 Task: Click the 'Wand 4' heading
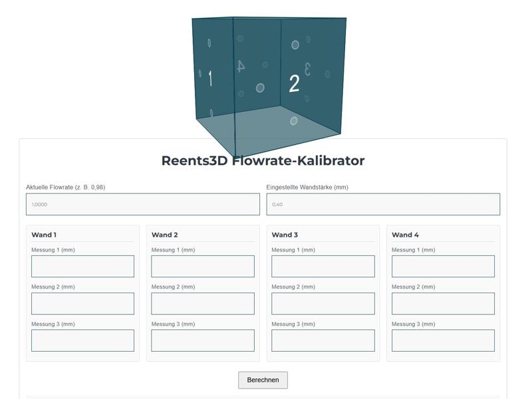(x=405, y=235)
